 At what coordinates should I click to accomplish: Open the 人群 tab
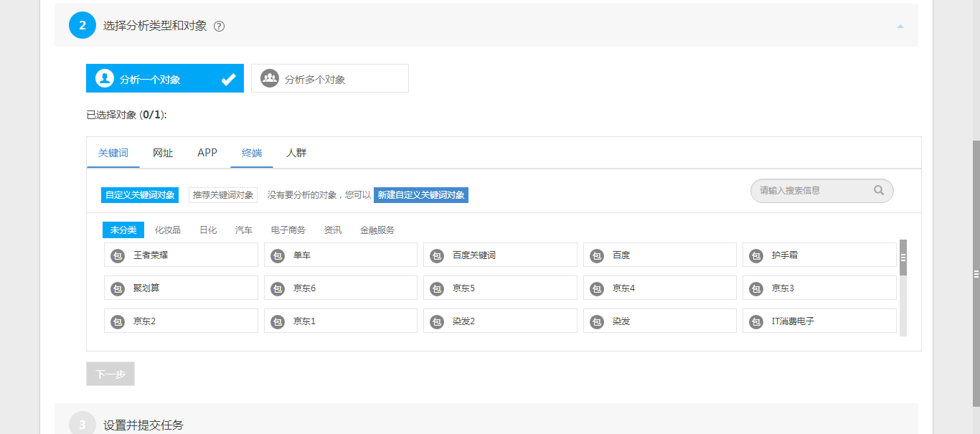296,153
